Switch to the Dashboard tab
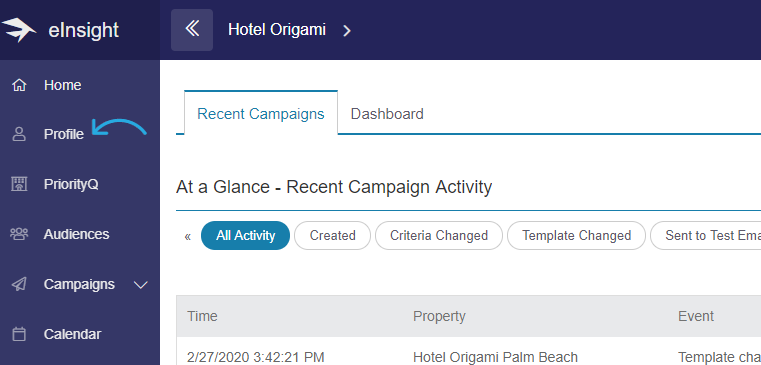Image resolution: width=761 pixels, height=365 pixels. tap(387, 114)
